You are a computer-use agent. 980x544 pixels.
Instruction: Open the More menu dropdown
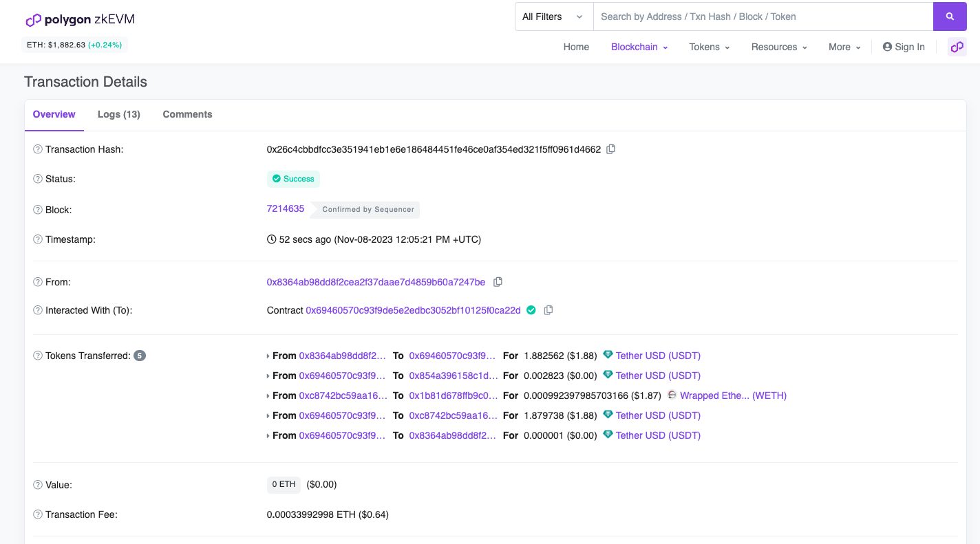click(x=844, y=47)
